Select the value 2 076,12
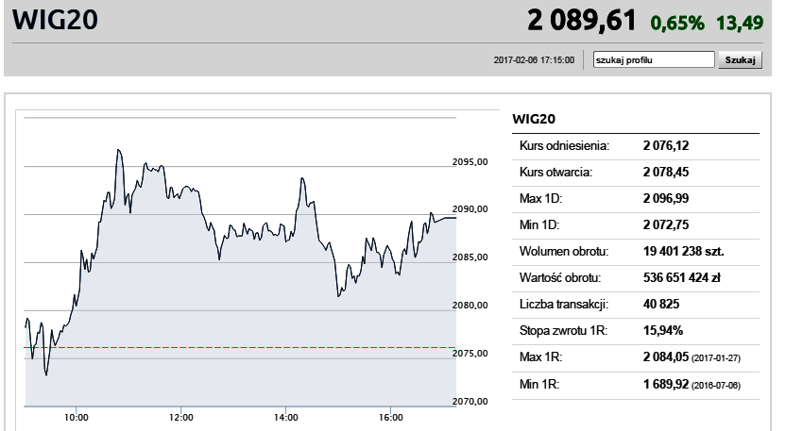Viewport: 786px width, 431px height. point(666,146)
